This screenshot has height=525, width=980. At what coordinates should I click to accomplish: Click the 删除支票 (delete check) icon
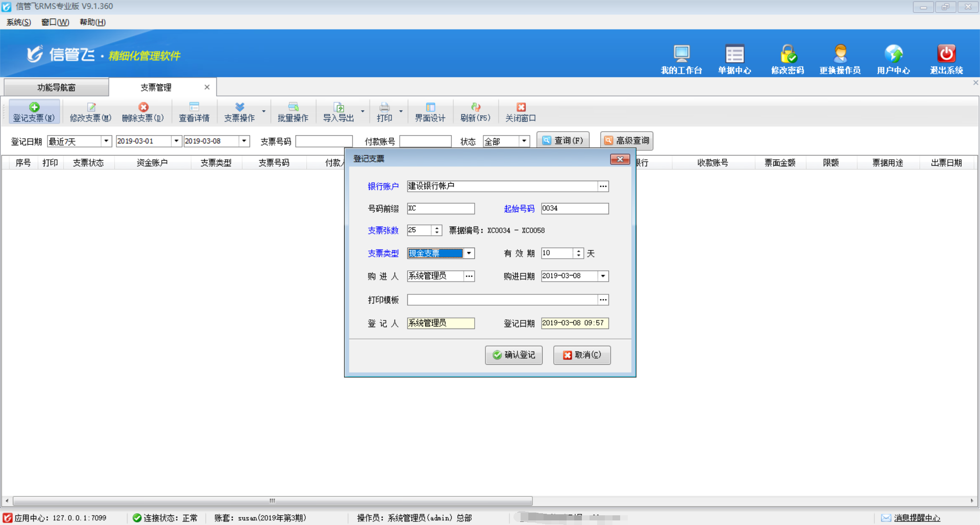point(143,111)
